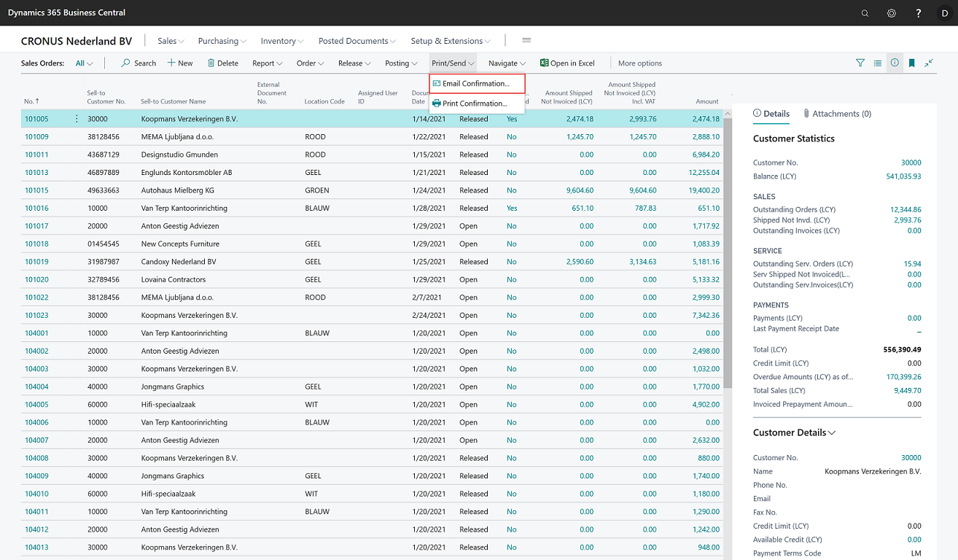Viewport: 958px width, 560px height.
Task: Switch to the Attachments (0) tab
Action: pyautogui.click(x=837, y=114)
